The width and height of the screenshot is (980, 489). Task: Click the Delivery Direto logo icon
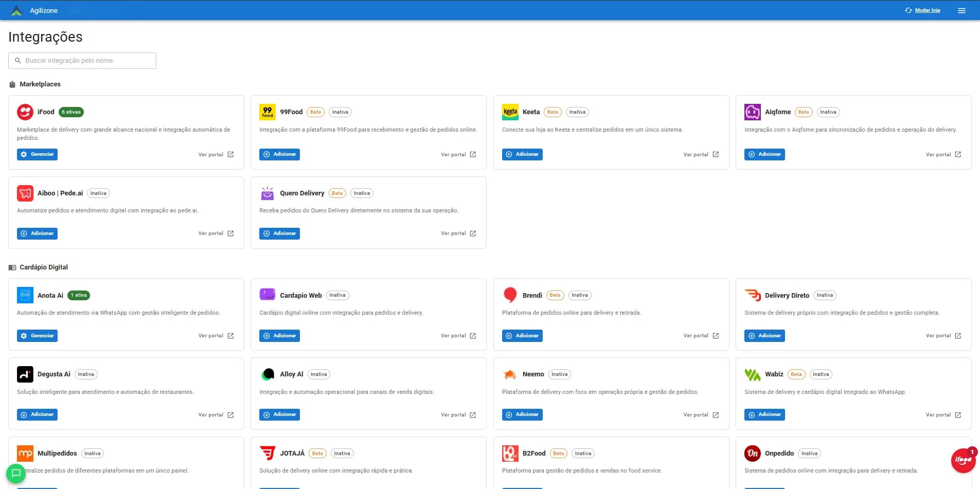tap(753, 295)
